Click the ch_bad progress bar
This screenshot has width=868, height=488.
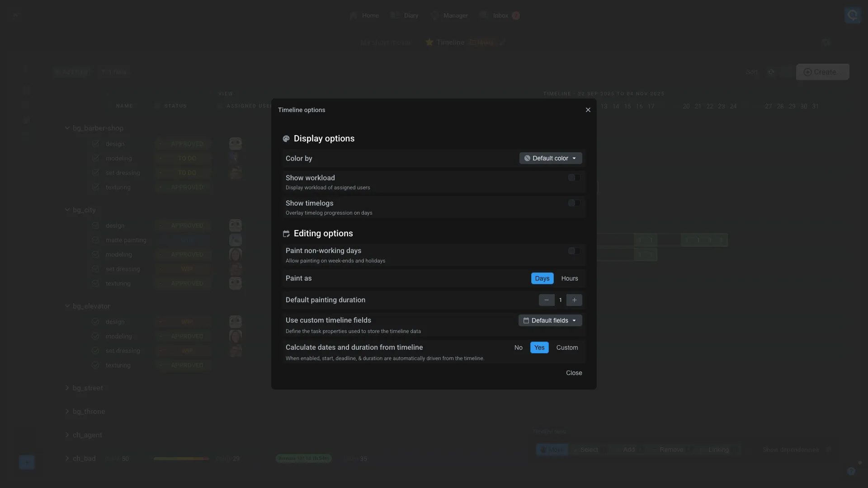181,459
